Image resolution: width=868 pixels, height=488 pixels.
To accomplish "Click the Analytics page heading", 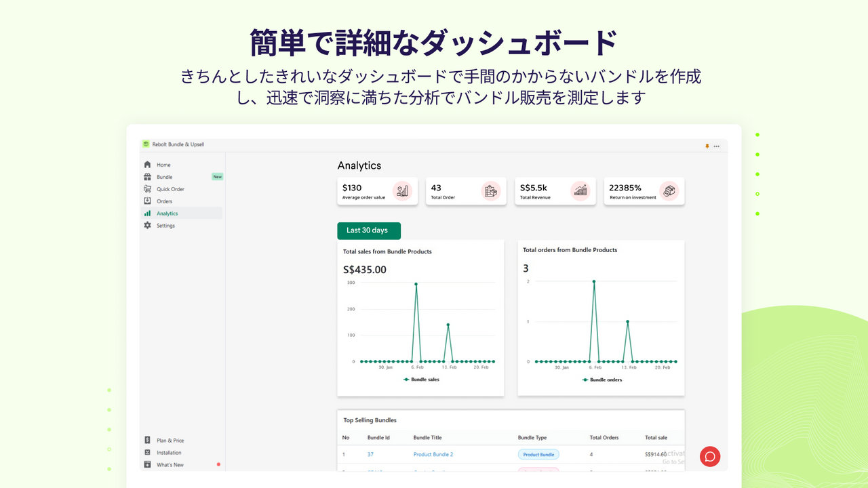I will tap(359, 165).
